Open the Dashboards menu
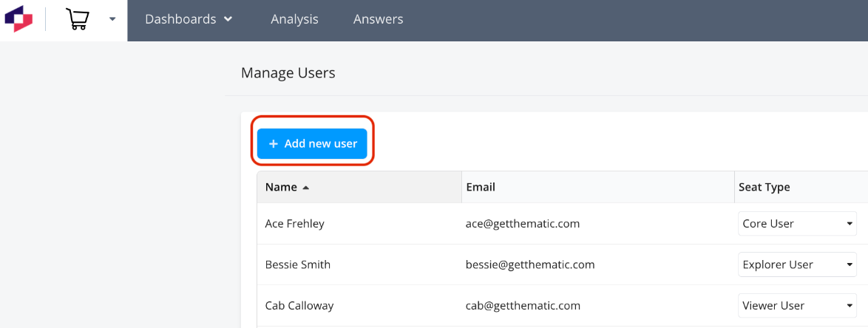 (189, 19)
